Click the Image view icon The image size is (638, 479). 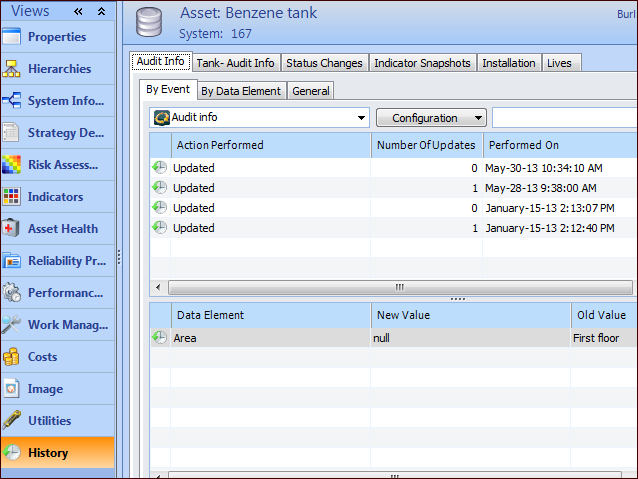click(x=12, y=389)
